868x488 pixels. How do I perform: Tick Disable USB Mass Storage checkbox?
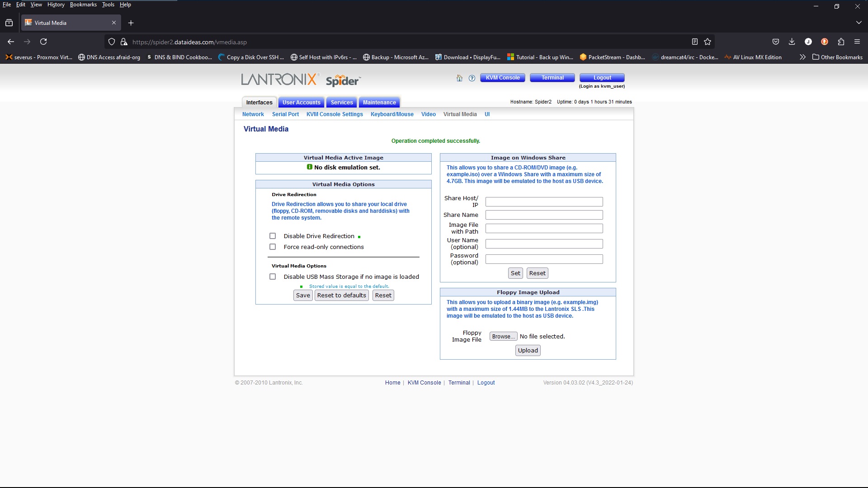coord(273,277)
